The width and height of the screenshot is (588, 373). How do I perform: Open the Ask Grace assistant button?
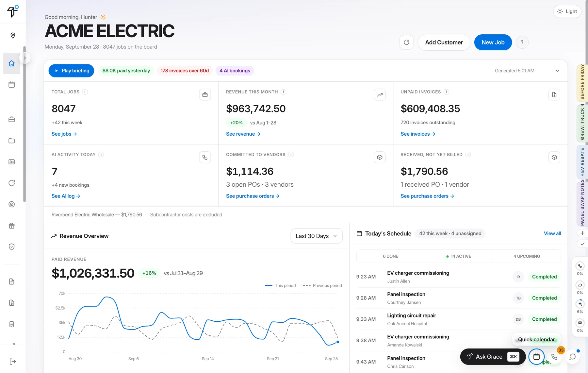(493, 357)
